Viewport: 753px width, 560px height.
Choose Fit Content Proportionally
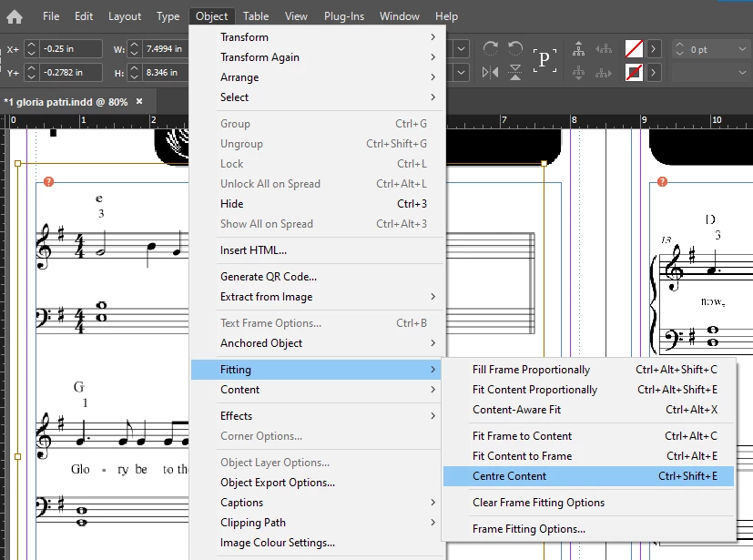pyautogui.click(x=589, y=390)
